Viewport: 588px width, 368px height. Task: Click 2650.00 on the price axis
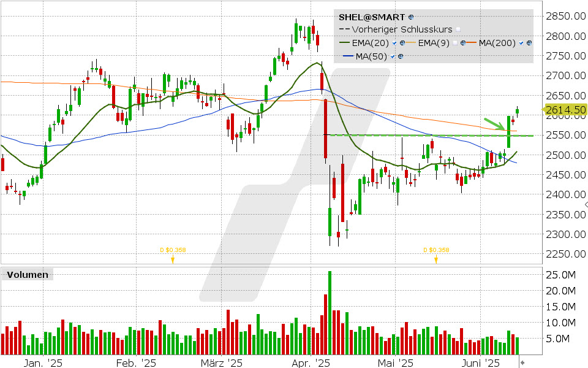click(x=565, y=96)
